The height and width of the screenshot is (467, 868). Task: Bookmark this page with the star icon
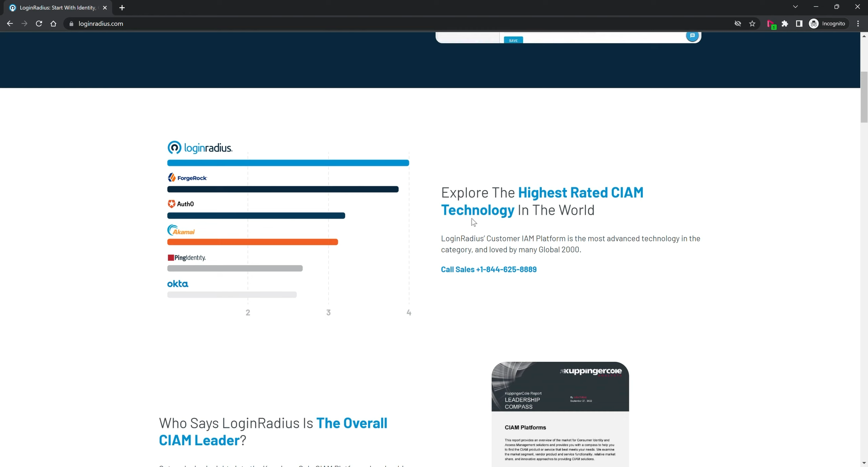tap(752, 23)
